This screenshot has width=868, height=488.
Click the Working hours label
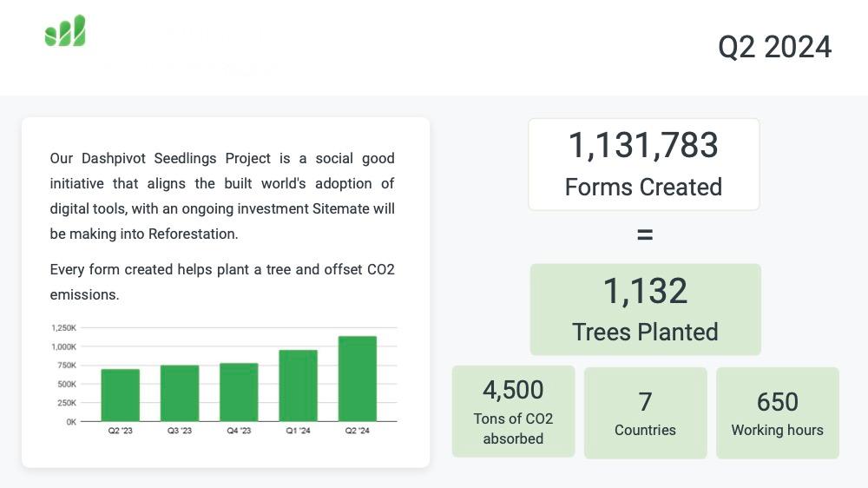pos(777,431)
